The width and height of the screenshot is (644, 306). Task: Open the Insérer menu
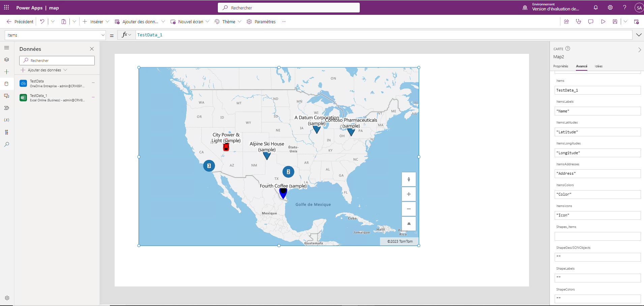[x=96, y=22]
